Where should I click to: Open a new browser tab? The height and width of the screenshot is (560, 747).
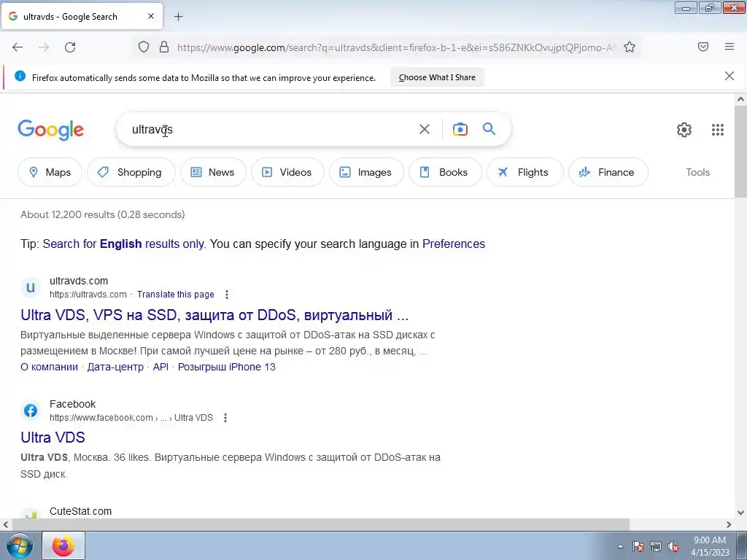178,17
